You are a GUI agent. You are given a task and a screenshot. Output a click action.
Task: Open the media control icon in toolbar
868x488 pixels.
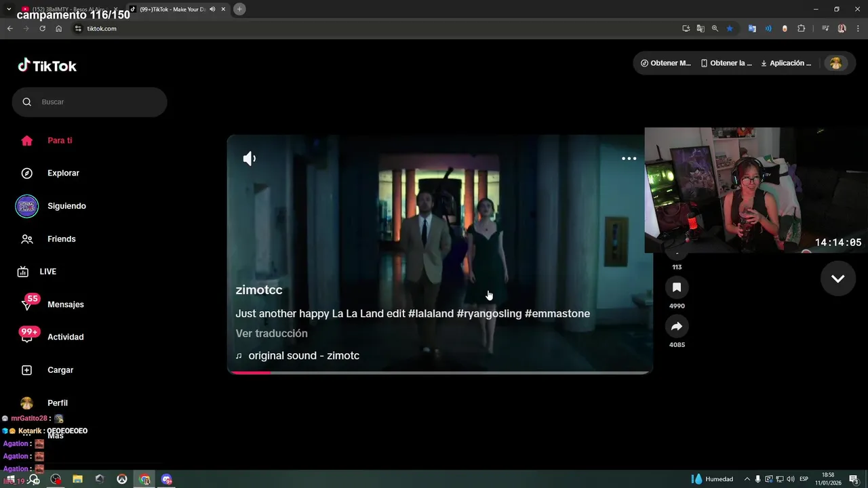coord(825,28)
